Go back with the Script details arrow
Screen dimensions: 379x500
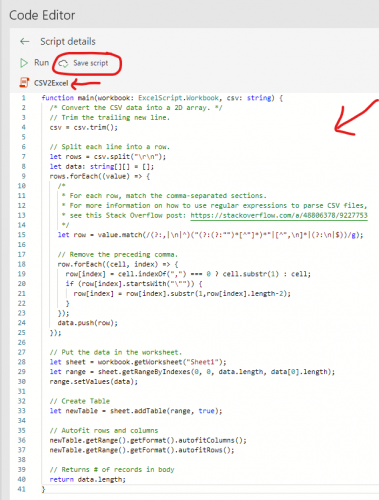tap(25, 41)
